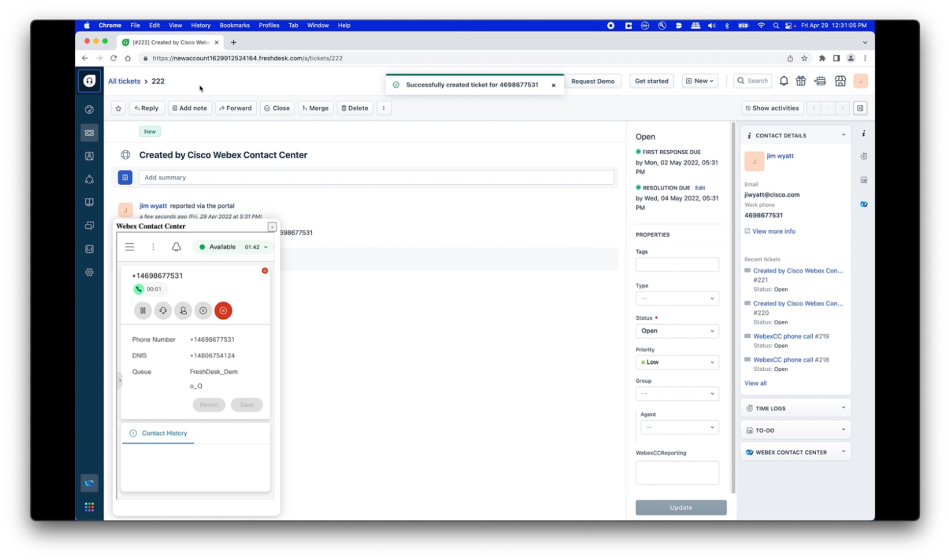Click Show activities button

772,108
